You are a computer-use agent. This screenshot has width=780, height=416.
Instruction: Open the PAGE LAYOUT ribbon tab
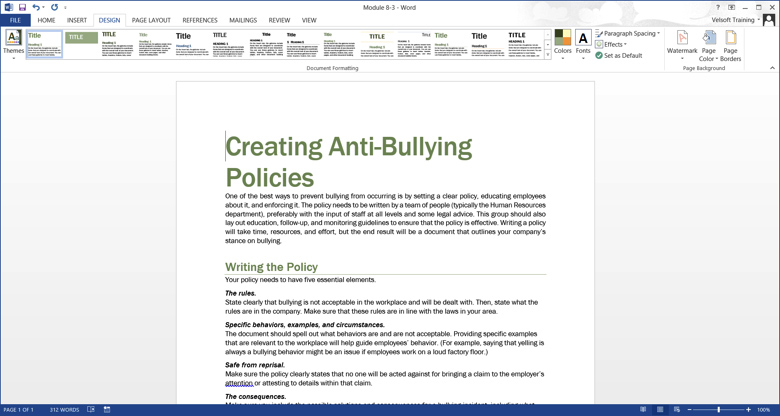pos(151,20)
